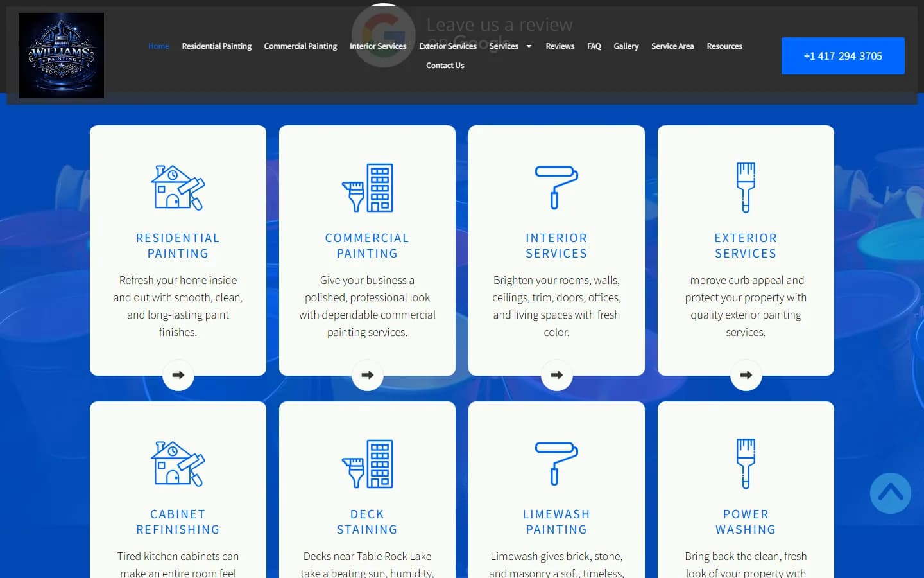924x578 pixels.
Task: Click arrow button under Commercial Painting card
Action: [368, 375]
